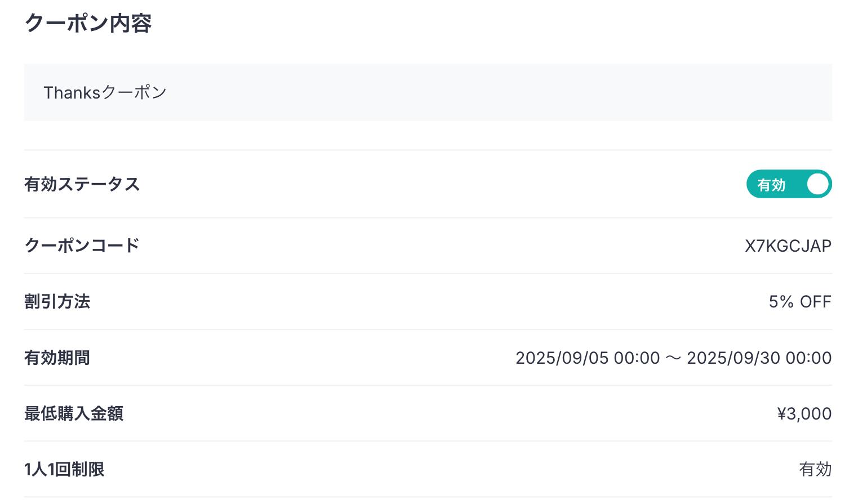Click the 有効 value for 1人1回制限

tap(815, 469)
